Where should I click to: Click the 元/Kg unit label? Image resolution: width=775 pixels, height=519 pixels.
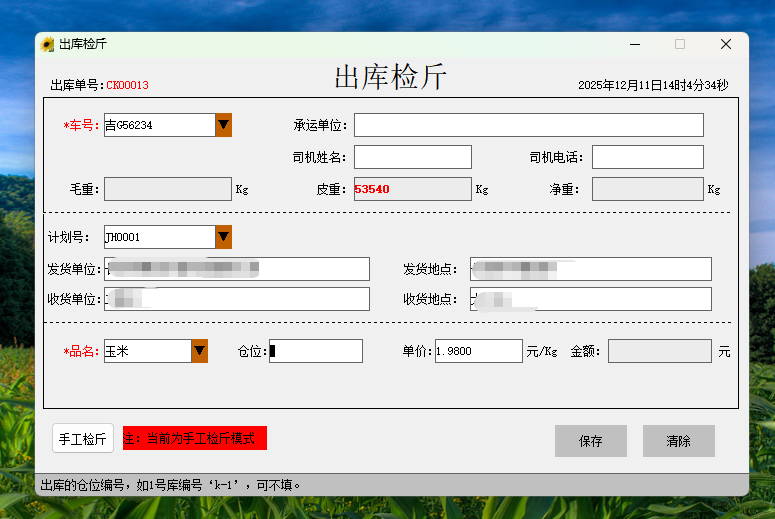(x=542, y=351)
